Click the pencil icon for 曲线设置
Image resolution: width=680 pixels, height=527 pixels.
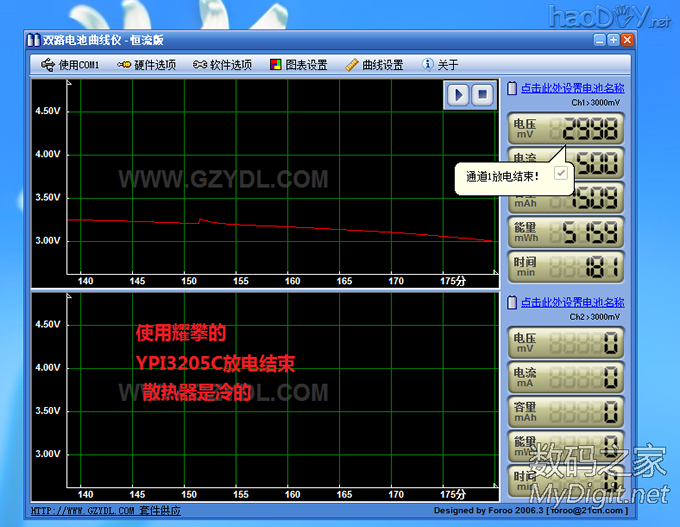coord(351,65)
